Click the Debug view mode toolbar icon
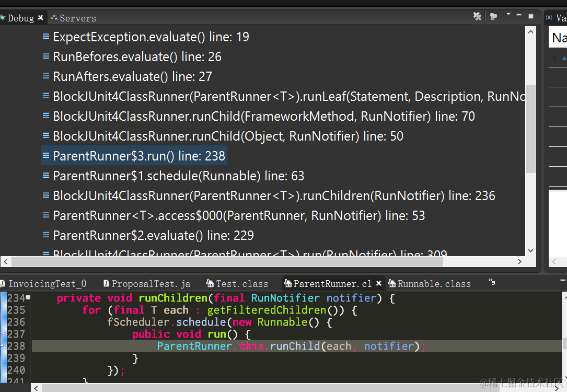This screenshot has width=567, height=392. (494, 16)
